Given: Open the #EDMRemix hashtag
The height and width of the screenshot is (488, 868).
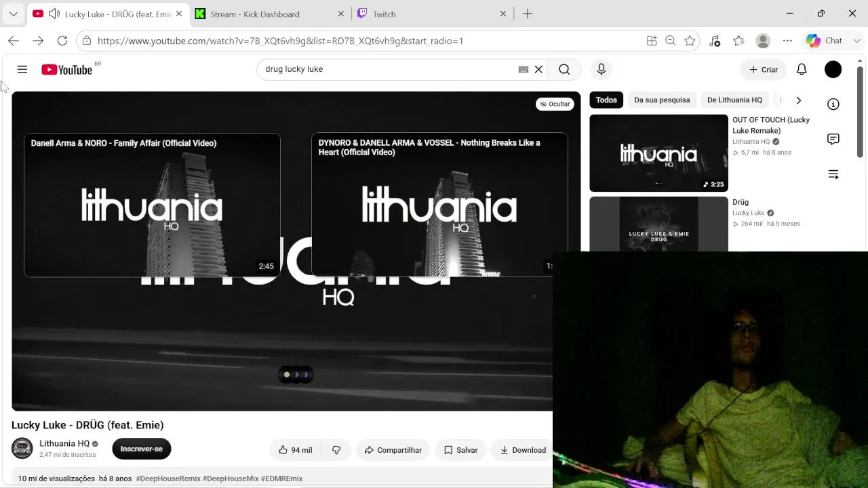Looking at the screenshot, I should tap(281, 479).
